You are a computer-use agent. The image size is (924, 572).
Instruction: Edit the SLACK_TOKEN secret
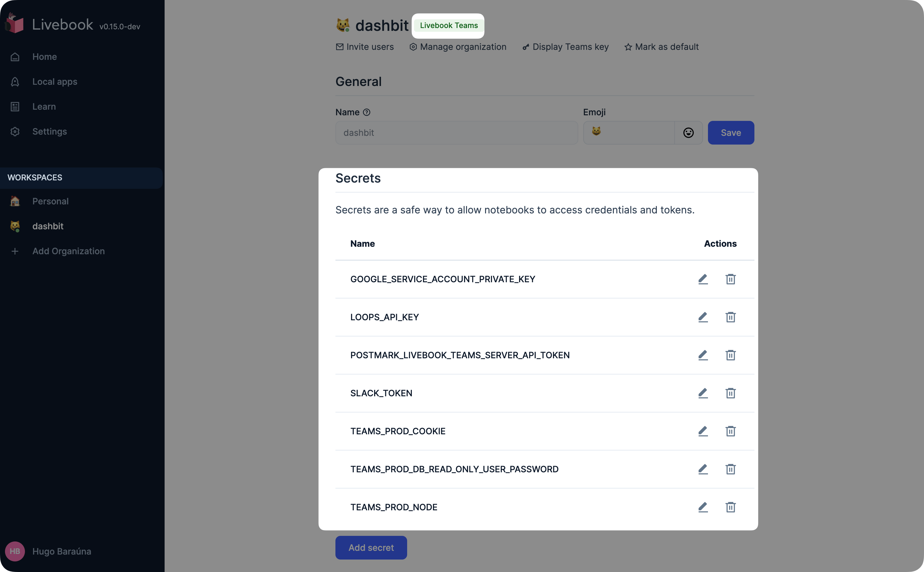pyautogui.click(x=703, y=393)
